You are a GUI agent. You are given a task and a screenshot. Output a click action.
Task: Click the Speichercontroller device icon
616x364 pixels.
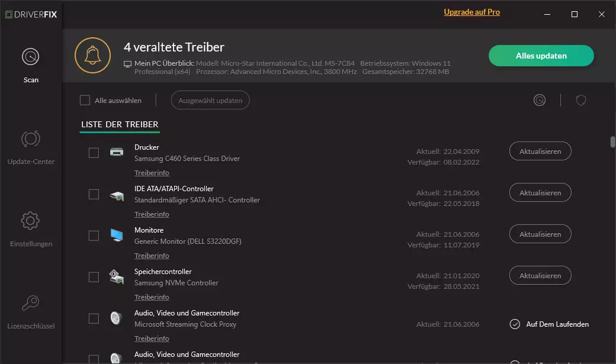coord(116,277)
